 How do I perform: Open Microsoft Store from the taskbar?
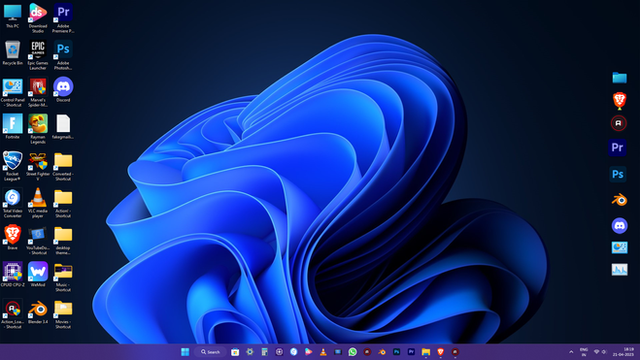pyautogui.click(x=235, y=352)
